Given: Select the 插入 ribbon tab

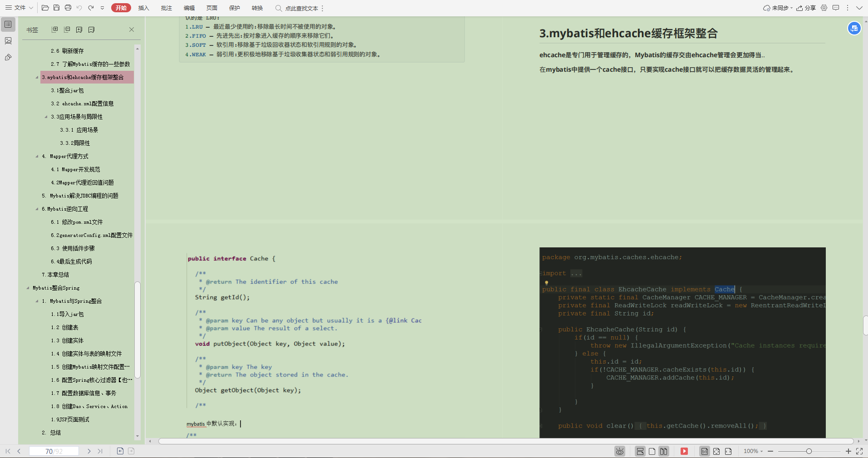Looking at the screenshot, I should click(143, 8).
